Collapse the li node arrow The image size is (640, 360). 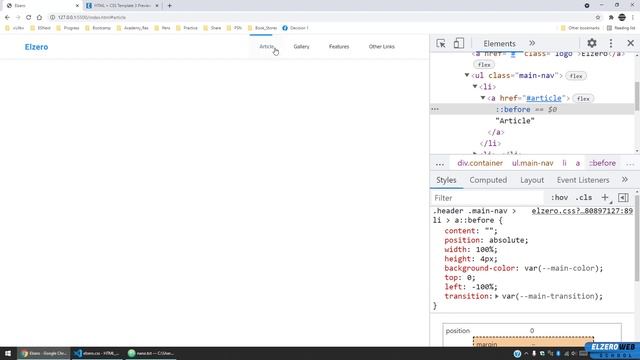tap(475, 87)
